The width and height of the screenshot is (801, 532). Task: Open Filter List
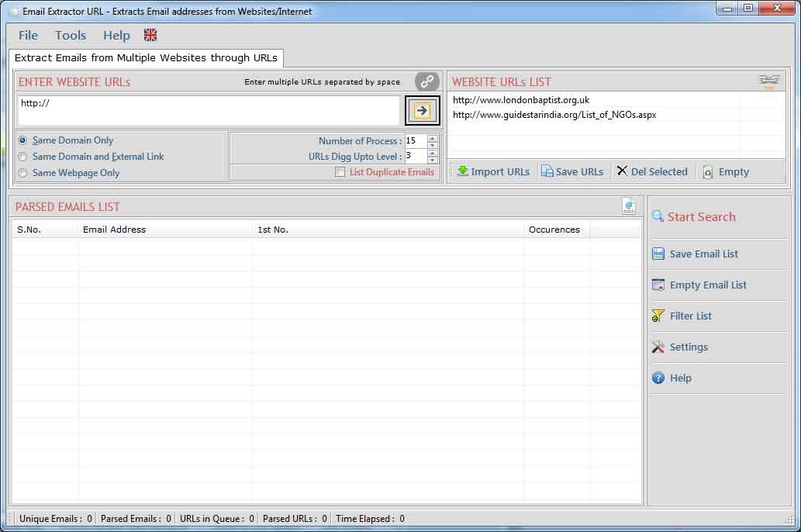coord(682,316)
